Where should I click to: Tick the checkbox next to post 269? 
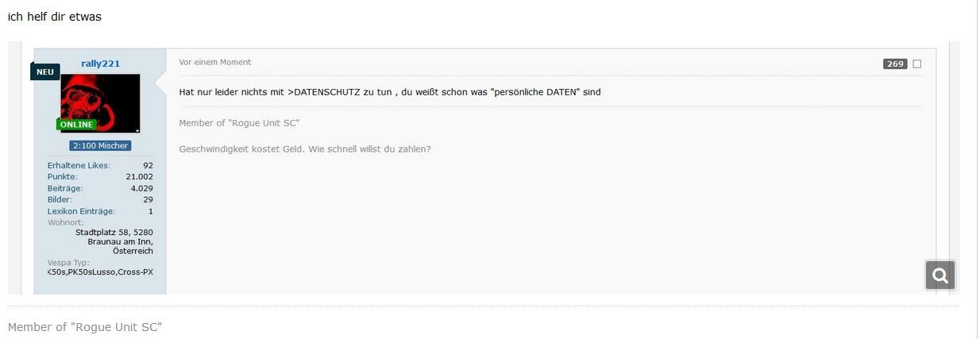point(917,64)
